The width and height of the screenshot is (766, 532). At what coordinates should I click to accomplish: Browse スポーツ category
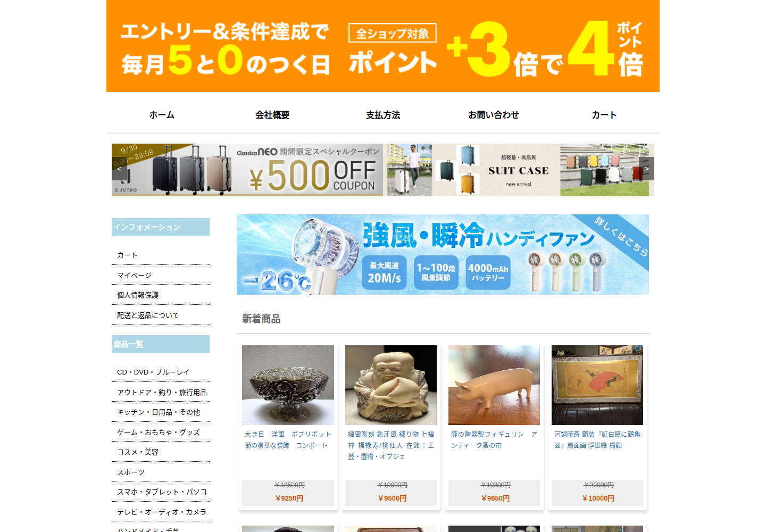pyautogui.click(x=131, y=472)
